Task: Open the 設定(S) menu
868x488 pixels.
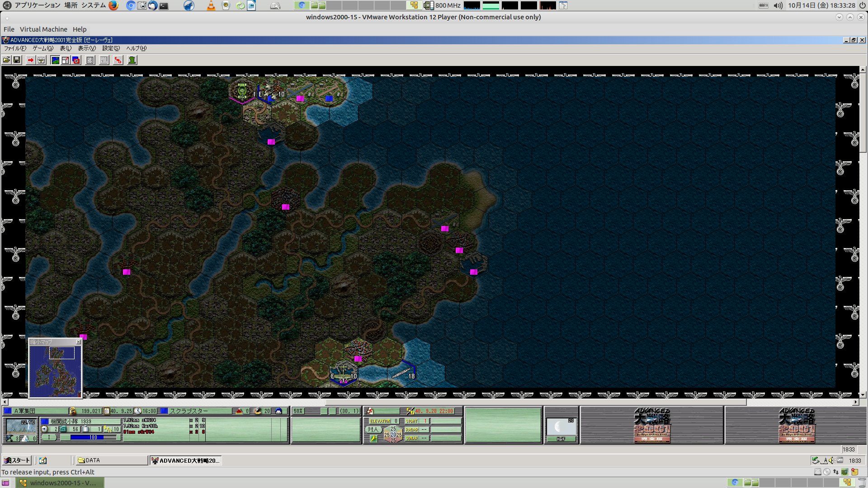Action: [111, 48]
